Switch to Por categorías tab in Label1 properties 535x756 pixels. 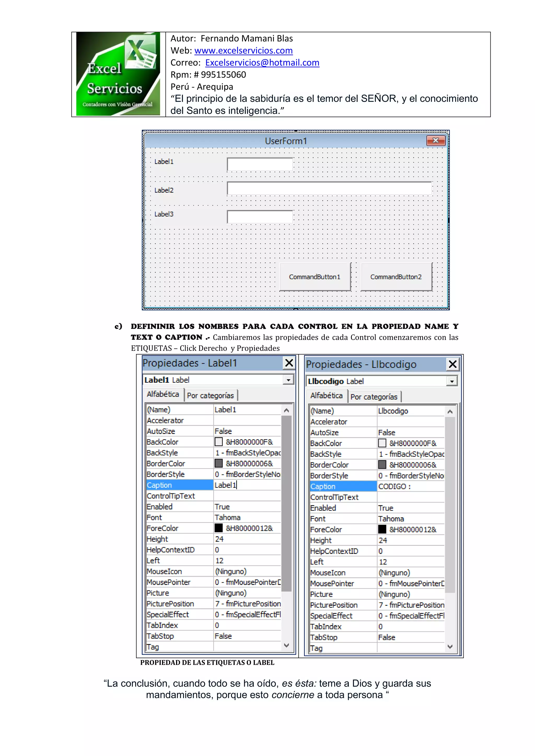click(210, 395)
